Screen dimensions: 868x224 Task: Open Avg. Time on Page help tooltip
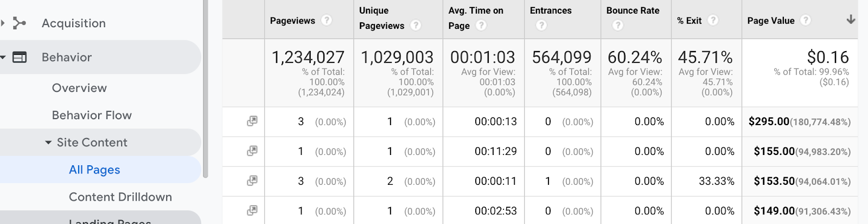point(481,26)
